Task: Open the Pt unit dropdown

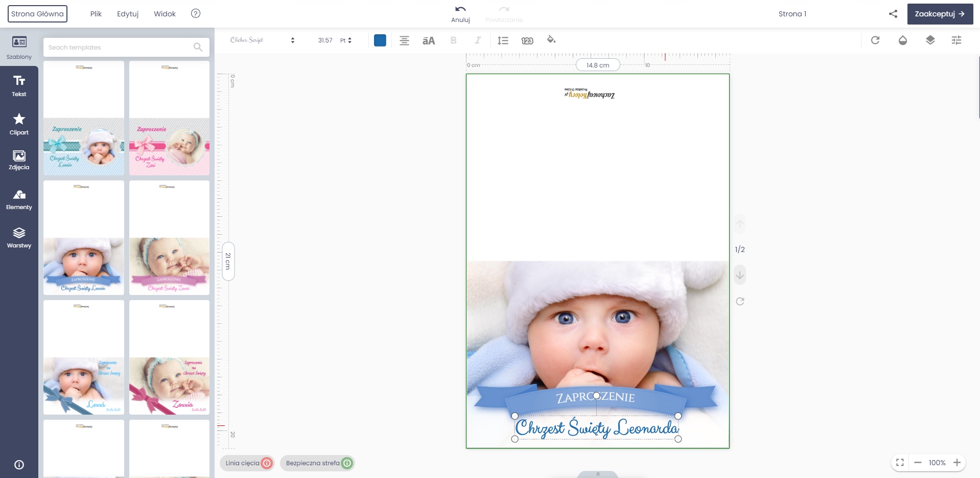Action: (x=346, y=40)
